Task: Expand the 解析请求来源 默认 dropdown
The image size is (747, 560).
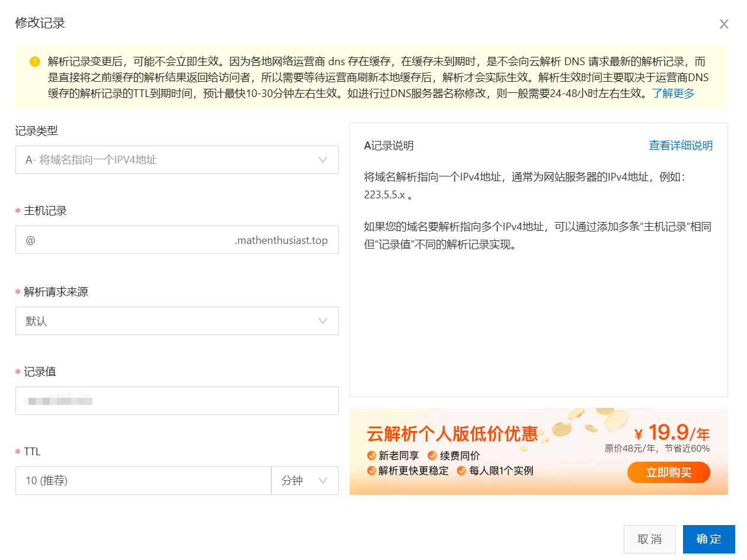Action: pyautogui.click(x=177, y=321)
